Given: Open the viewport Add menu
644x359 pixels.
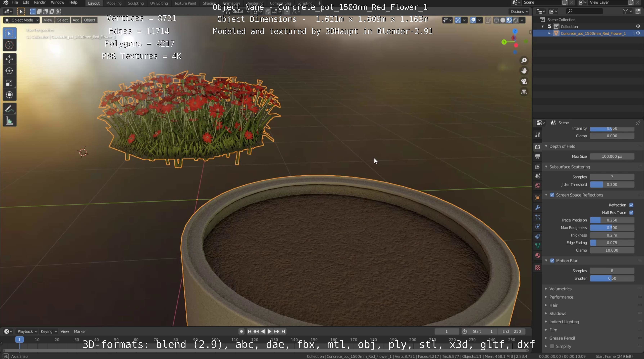Looking at the screenshot, I should (x=76, y=20).
